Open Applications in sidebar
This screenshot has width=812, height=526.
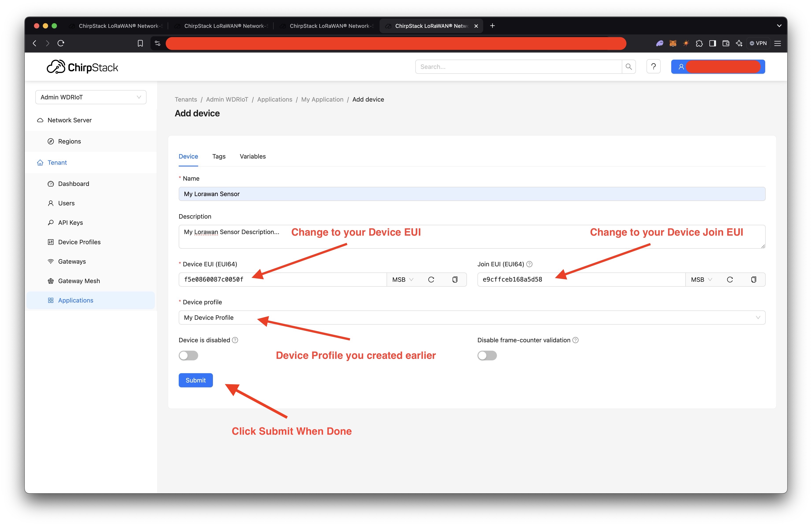tap(91, 300)
